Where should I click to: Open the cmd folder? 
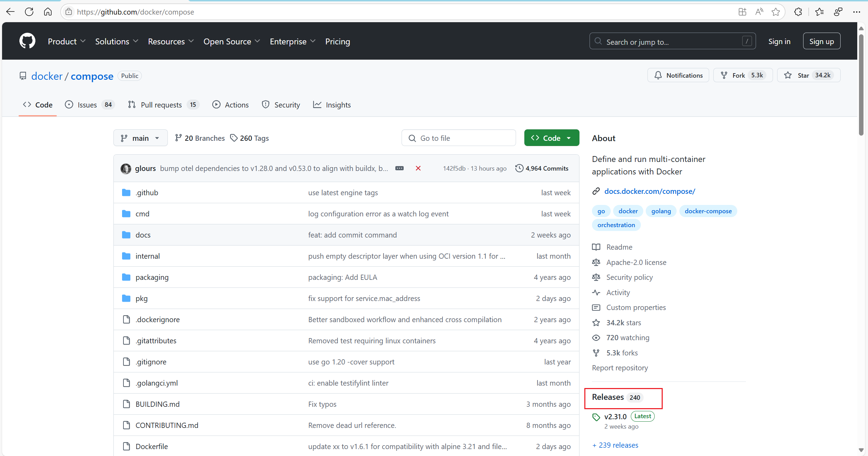(x=143, y=214)
